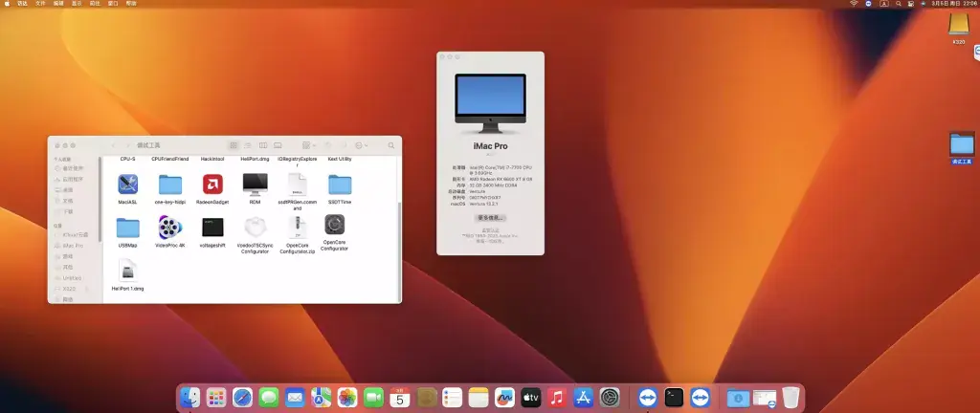Open the 编辑 menu
The width and height of the screenshot is (980, 413).
pos(58,4)
